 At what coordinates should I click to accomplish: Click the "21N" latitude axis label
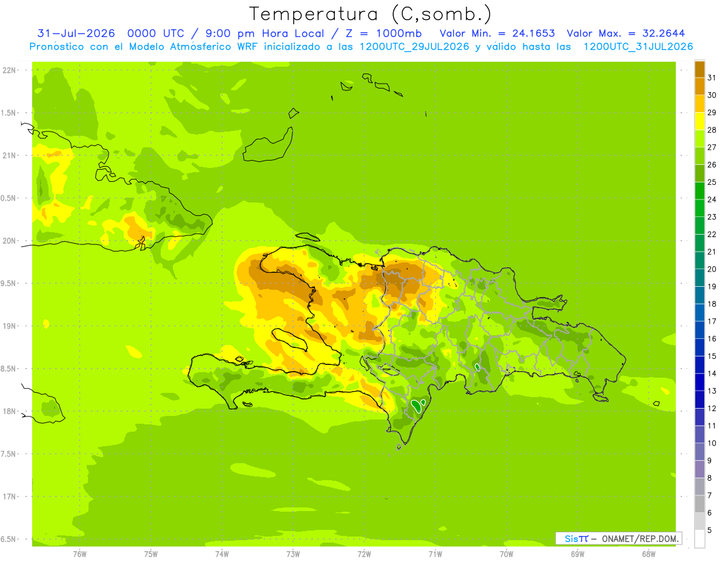click(x=10, y=155)
